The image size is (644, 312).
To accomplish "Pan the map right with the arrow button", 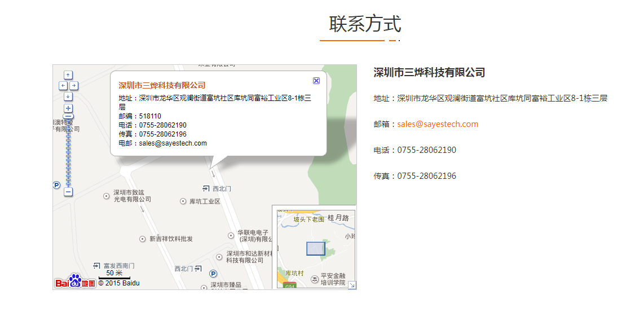I will point(74,86).
